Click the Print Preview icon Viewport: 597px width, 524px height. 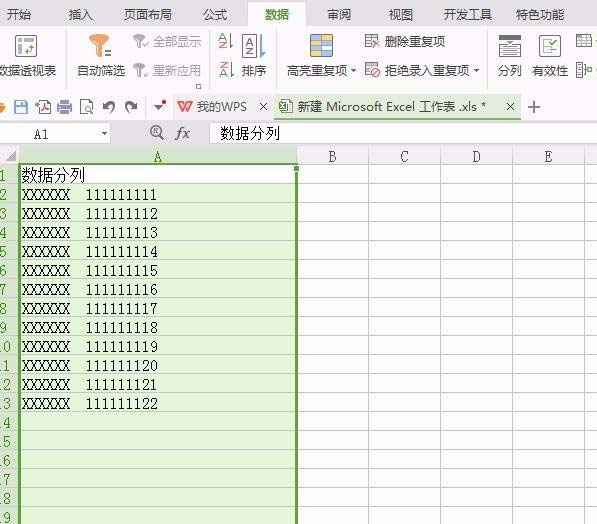point(86,107)
